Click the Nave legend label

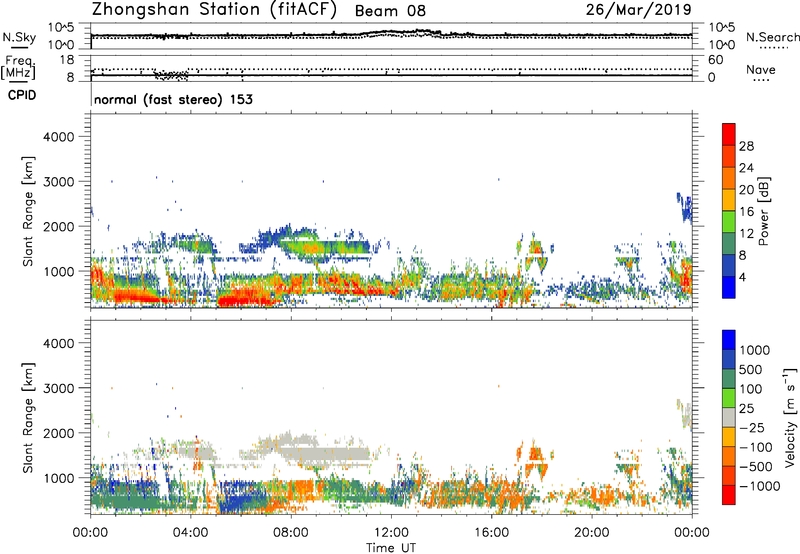point(760,69)
